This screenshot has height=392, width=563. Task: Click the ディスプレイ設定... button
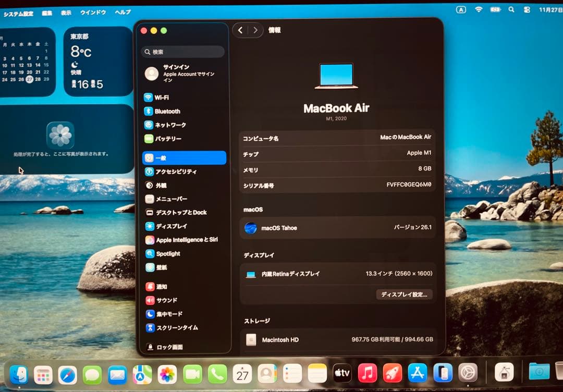[404, 295]
